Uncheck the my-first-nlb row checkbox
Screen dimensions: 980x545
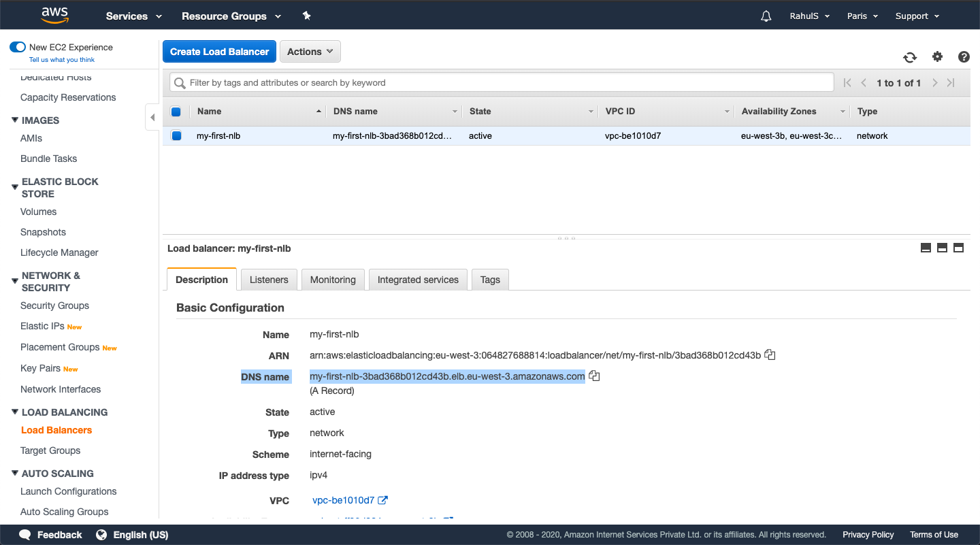point(177,135)
